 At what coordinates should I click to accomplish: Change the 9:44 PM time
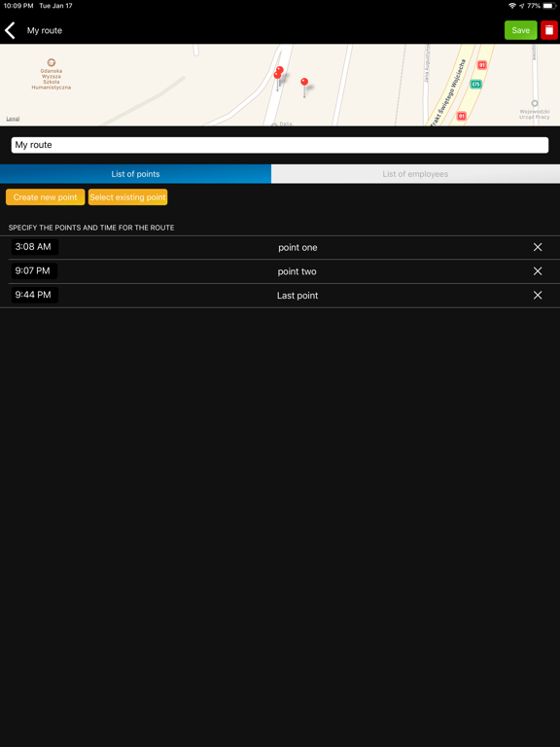pos(34,295)
